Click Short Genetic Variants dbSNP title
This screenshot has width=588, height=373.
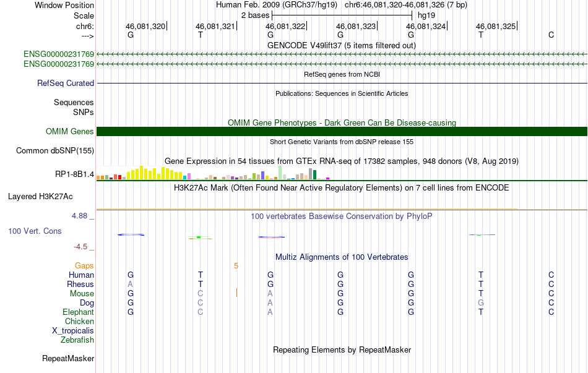342,142
